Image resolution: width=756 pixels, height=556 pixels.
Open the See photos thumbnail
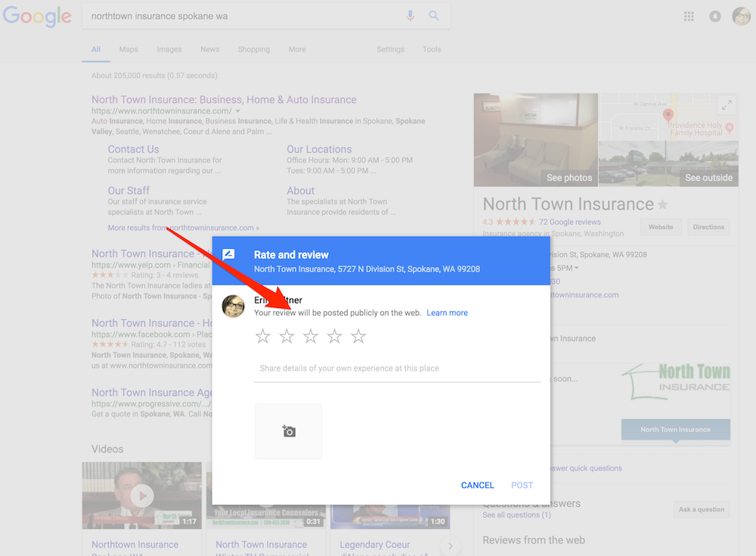coord(536,140)
